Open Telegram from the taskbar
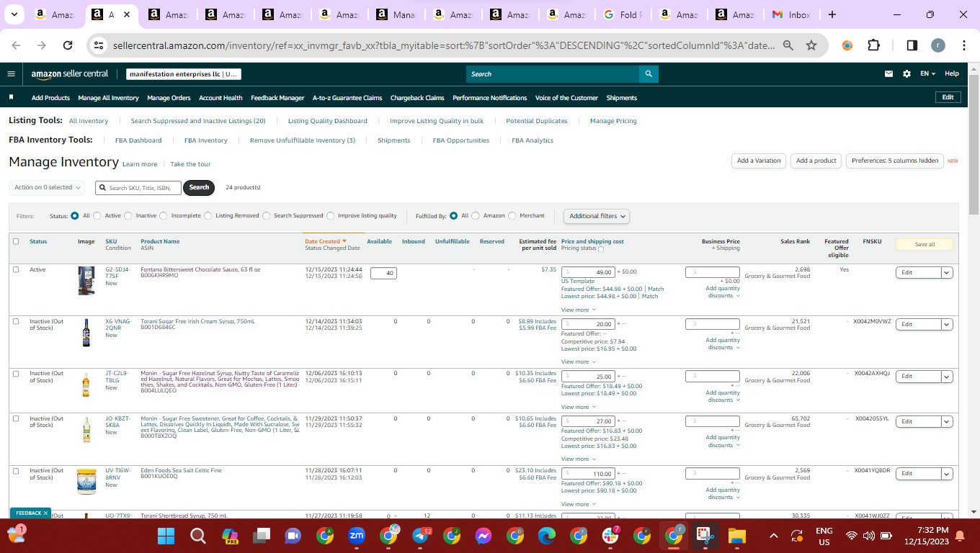Viewport: 980px width, 553px height. 420,536
